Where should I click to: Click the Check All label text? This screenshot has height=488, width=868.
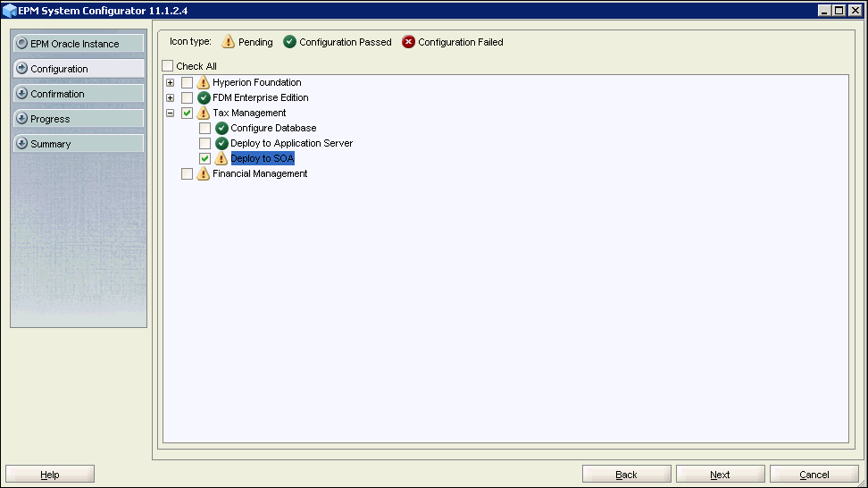click(196, 66)
